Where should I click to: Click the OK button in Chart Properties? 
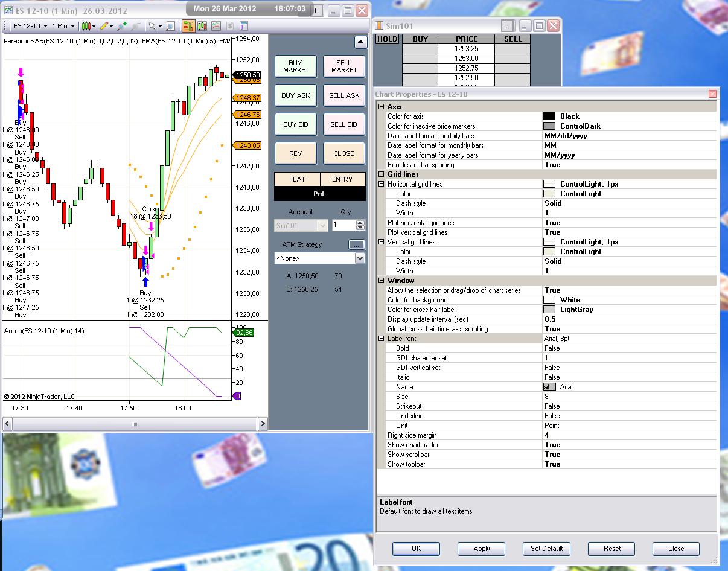(417, 549)
